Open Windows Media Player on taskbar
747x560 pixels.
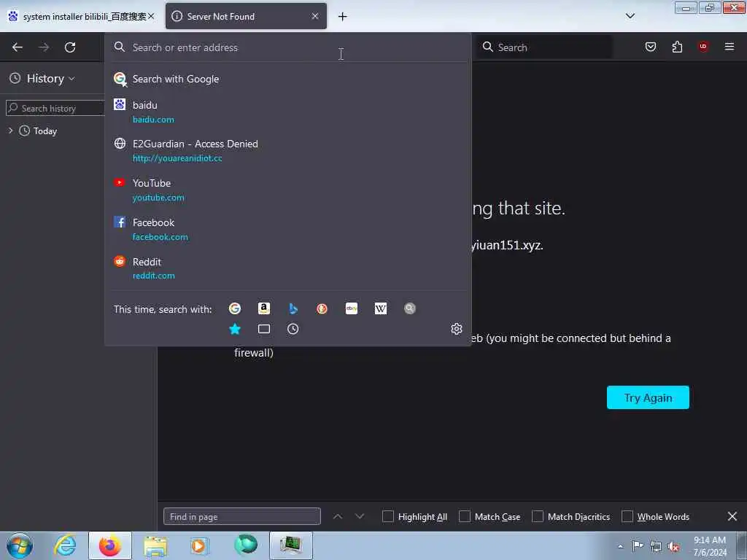click(198, 545)
